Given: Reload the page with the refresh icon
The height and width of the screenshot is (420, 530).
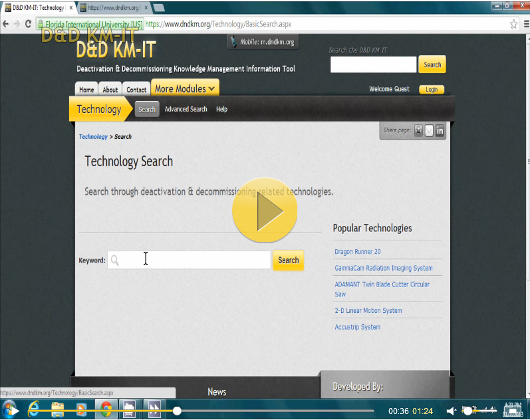Looking at the screenshot, I should click(x=29, y=24).
